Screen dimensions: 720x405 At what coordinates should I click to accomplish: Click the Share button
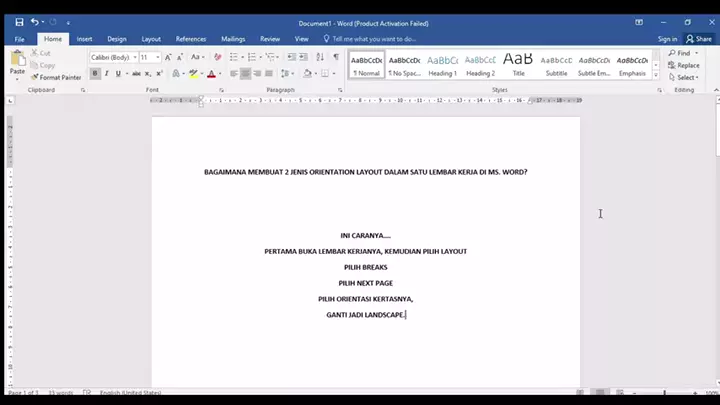point(699,39)
